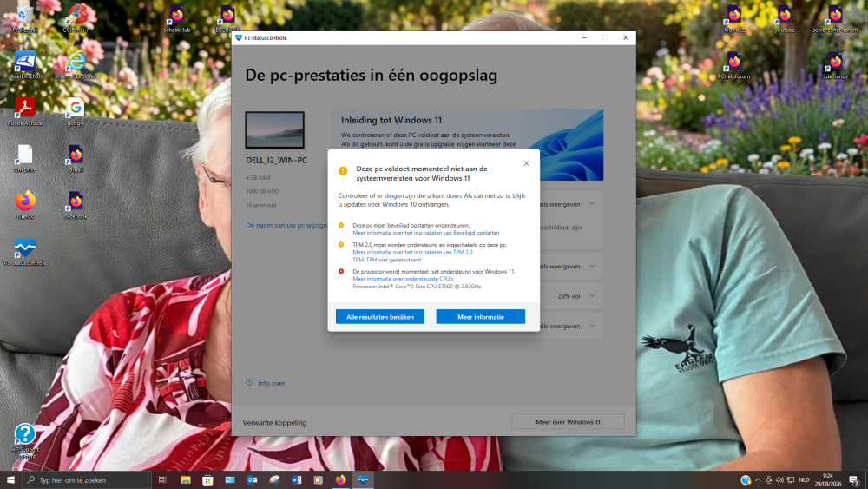Click the taskbar search box
This screenshot has height=489, width=868.
tap(87, 480)
